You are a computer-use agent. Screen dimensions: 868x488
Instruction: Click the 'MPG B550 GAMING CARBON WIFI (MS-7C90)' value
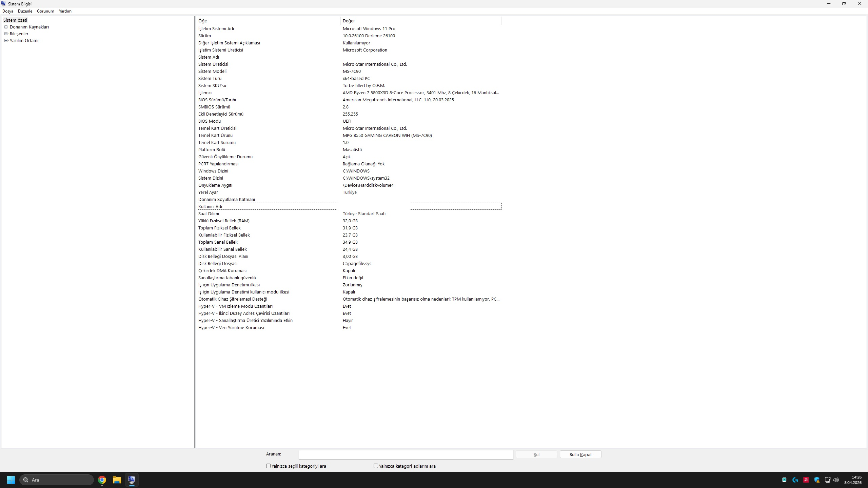(387, 136)
